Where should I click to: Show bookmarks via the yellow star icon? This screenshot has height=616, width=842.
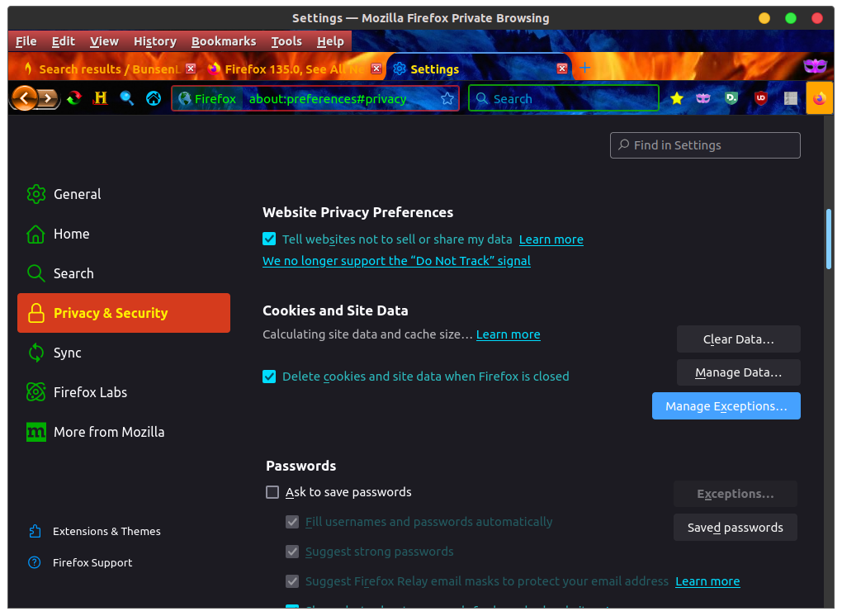677,98
